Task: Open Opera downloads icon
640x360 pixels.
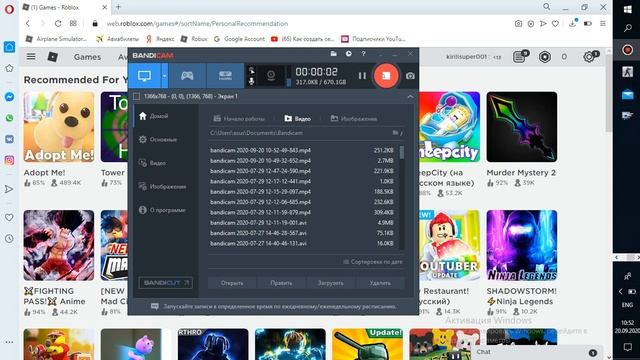Action: click(x=573, y=24)
